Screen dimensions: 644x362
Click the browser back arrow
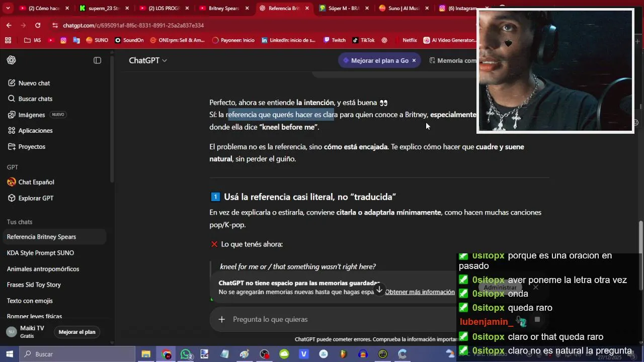[x=9, y=25]
